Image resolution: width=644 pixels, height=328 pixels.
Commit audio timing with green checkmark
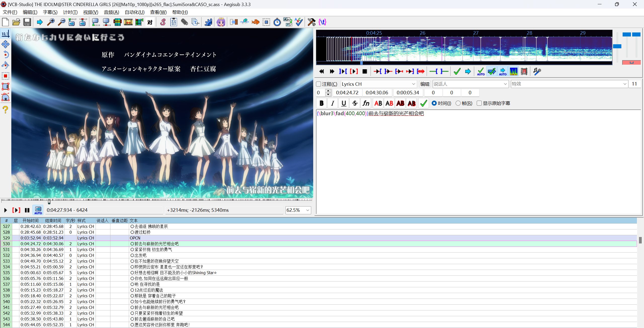(x=457, y=71)
